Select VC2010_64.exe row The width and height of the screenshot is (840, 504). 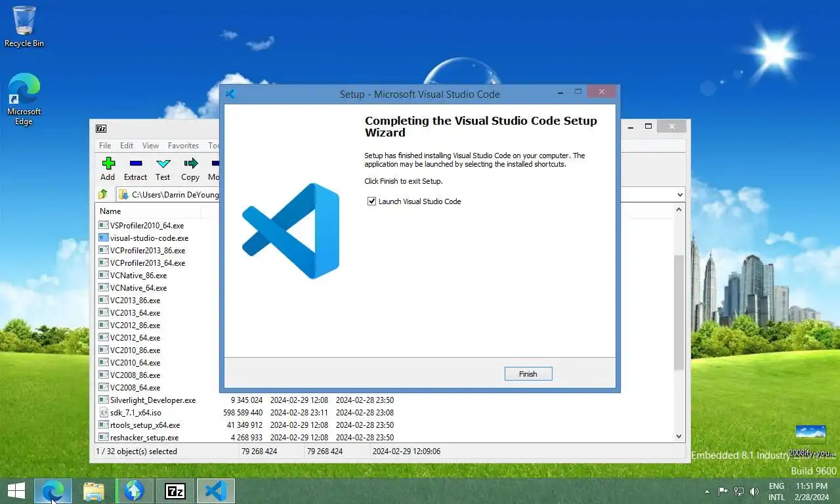pyautogui.click(x=135, y=363)
